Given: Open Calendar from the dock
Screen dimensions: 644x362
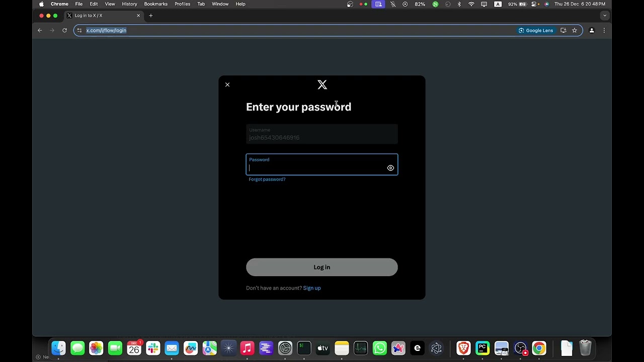Looking at the screenshot, I should [134, 348].
